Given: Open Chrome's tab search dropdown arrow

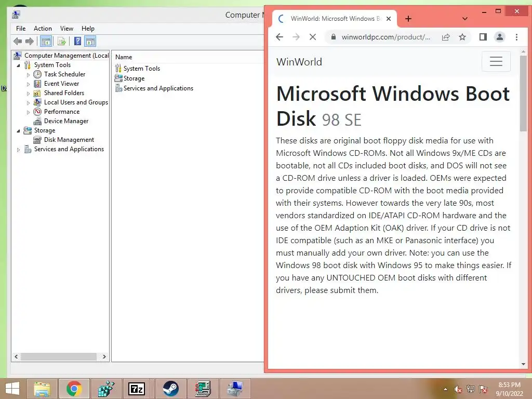Looking at the screenshot, I should [x=465, y=19].
